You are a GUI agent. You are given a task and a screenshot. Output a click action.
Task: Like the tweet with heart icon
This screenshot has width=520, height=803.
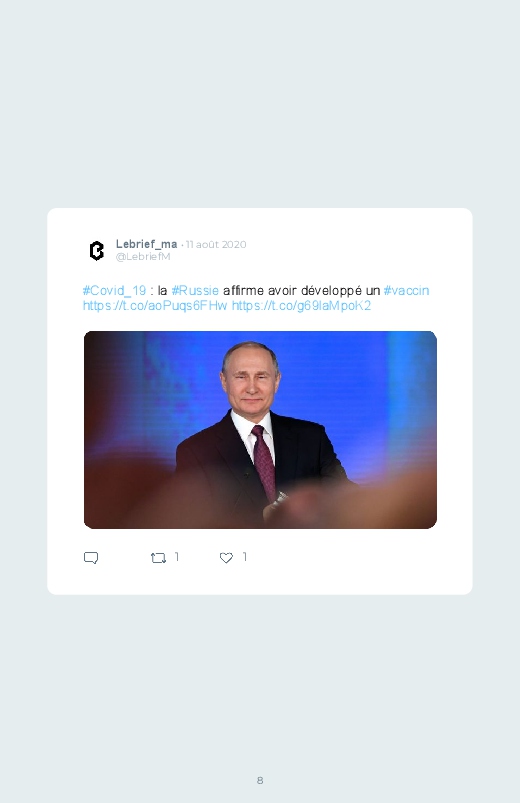(226, 558)
